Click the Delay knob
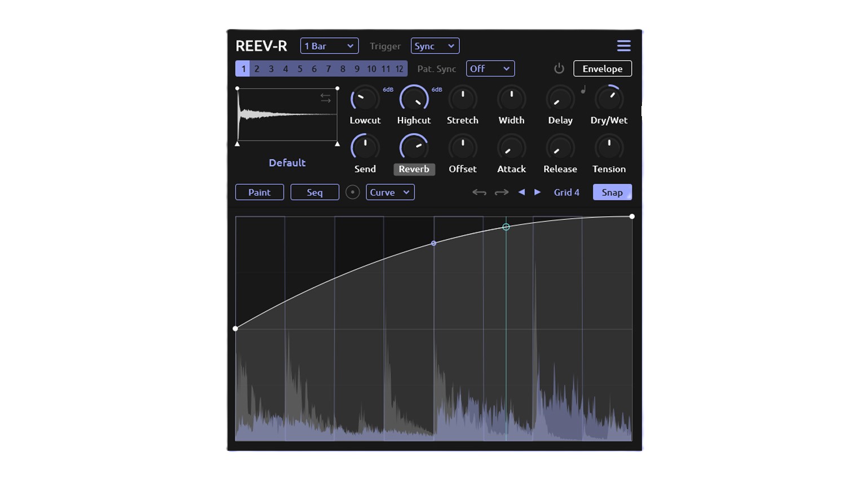 point(560,99)
